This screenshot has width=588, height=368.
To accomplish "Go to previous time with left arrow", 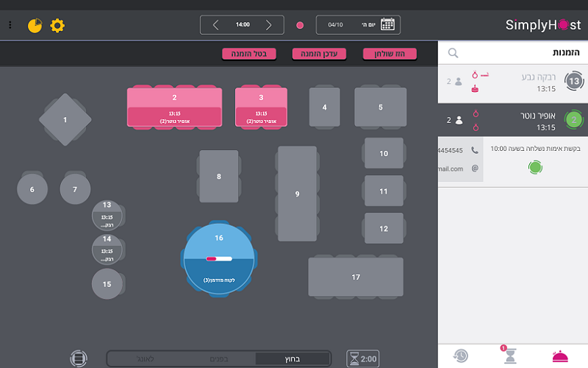I will tap(215, 25).
